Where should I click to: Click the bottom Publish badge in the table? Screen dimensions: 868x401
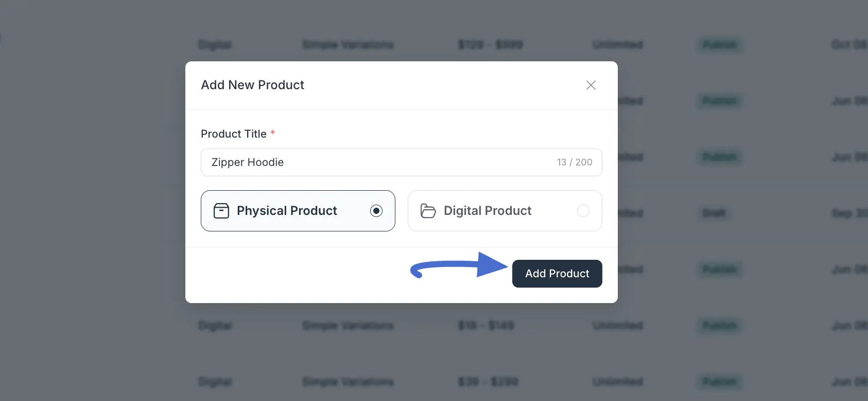[x=719, y=381]
